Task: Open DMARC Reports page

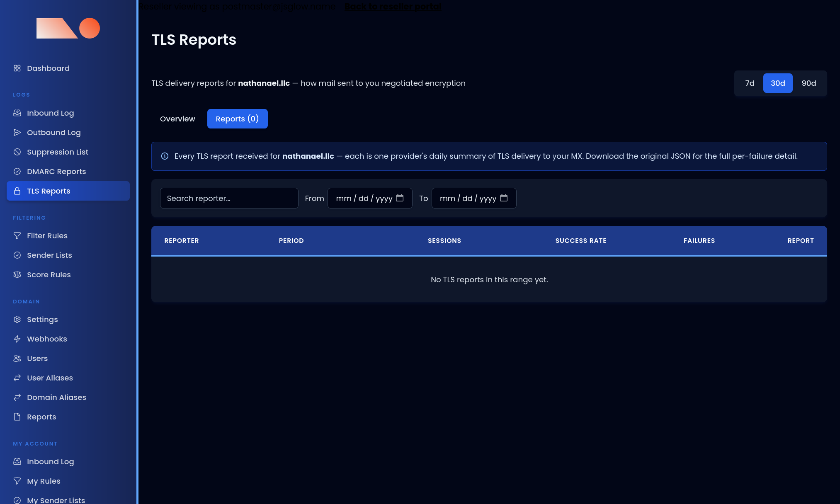Action: tap(68, 171)
